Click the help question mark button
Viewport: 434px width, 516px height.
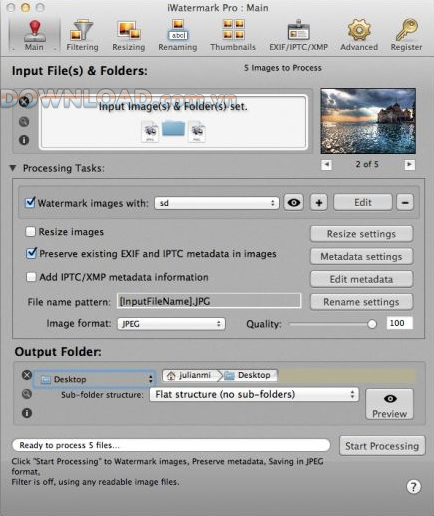[x=414, y=487]
